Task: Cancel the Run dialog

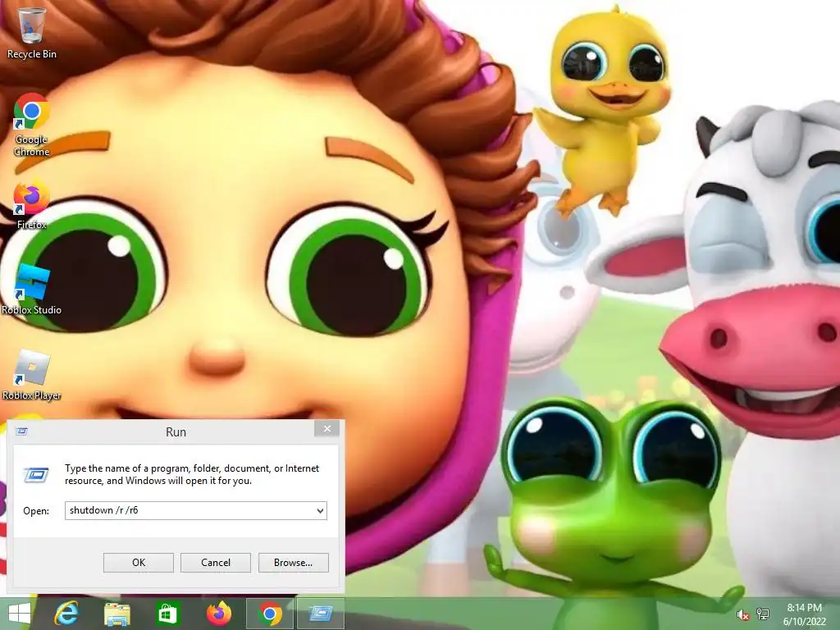Action: tap(216, 563)
